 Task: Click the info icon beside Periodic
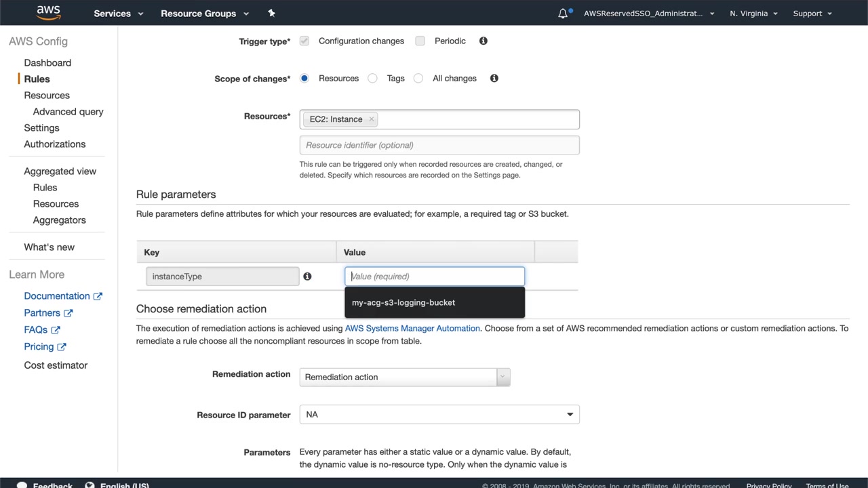[484, 41]
